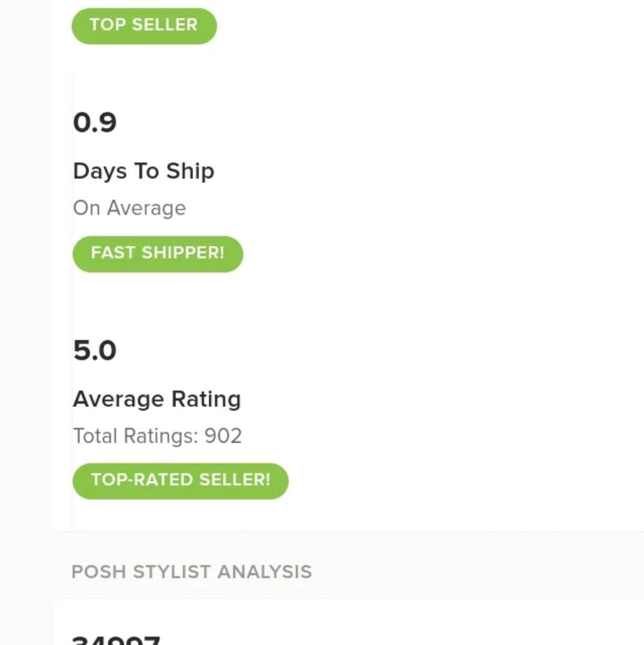
Task: Click the partially visible 34997 number
Action: (x=116, y=640)
